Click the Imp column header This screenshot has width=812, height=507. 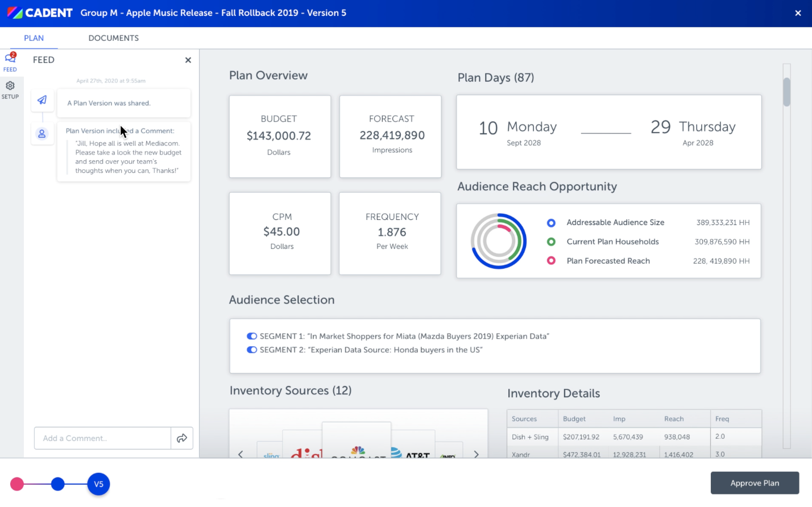pos(619,419)
